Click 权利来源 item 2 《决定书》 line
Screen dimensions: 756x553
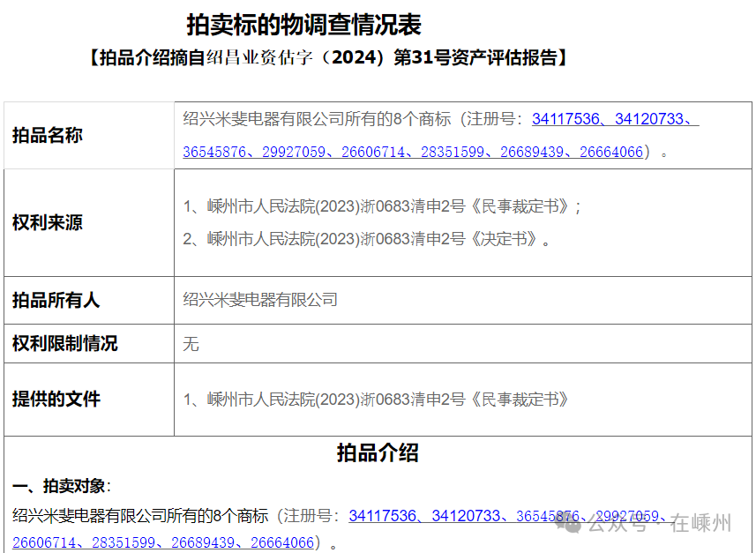pos(366,239)
